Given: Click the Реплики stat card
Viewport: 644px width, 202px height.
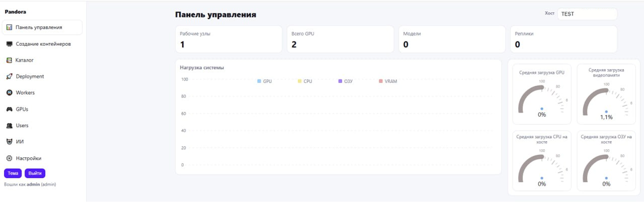Looking at the screenshot, I should pyautogui.click(x=563, y=39).
